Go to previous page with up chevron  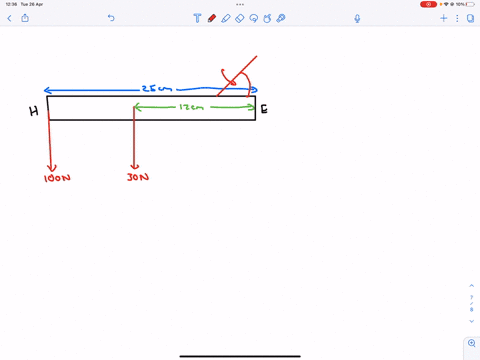click(x=471, y=286)
